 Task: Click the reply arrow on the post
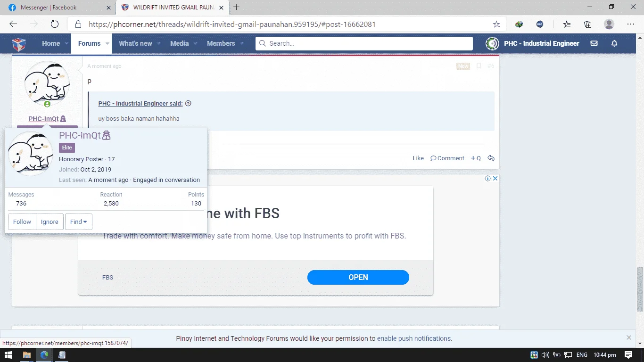click(x=491, y=158)
